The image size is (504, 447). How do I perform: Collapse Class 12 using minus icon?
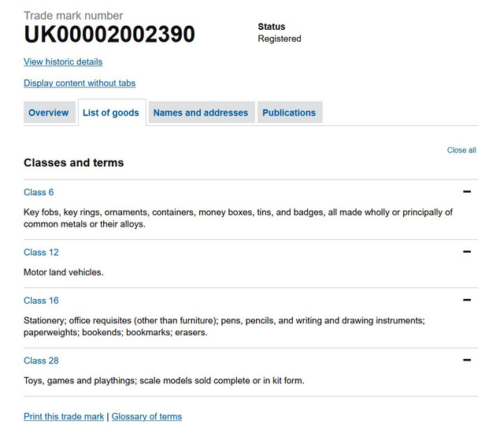[467, 252]
